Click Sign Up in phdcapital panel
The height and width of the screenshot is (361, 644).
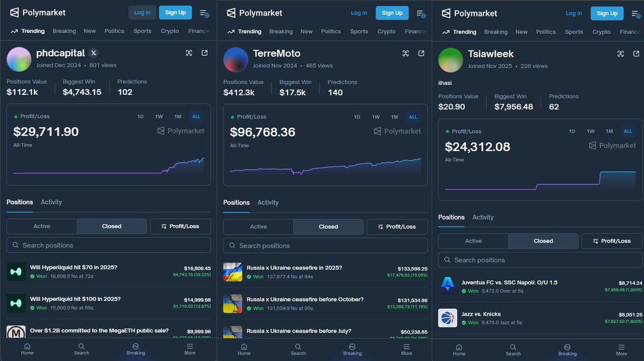176,13
